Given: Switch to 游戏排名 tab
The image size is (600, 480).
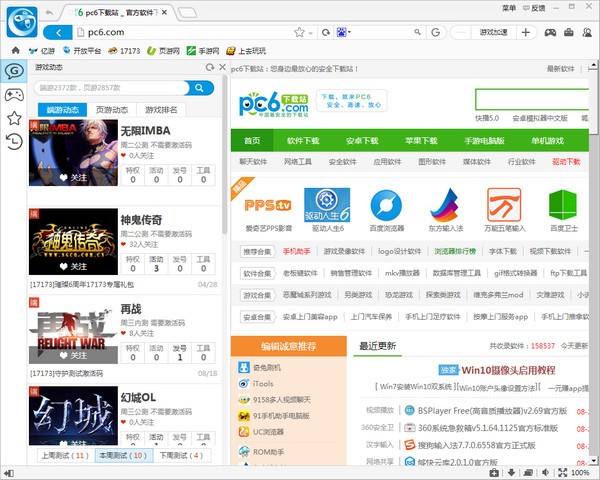Looking at the screenshot, I should pyautogui.click(x=161, y=110).
